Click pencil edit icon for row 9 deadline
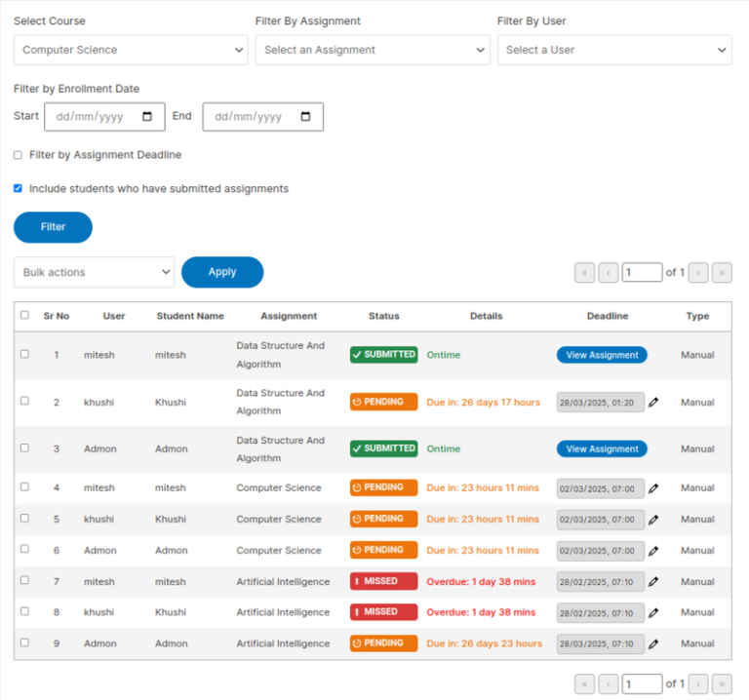Viewport: 749px width, 700px height. [653, 644]
